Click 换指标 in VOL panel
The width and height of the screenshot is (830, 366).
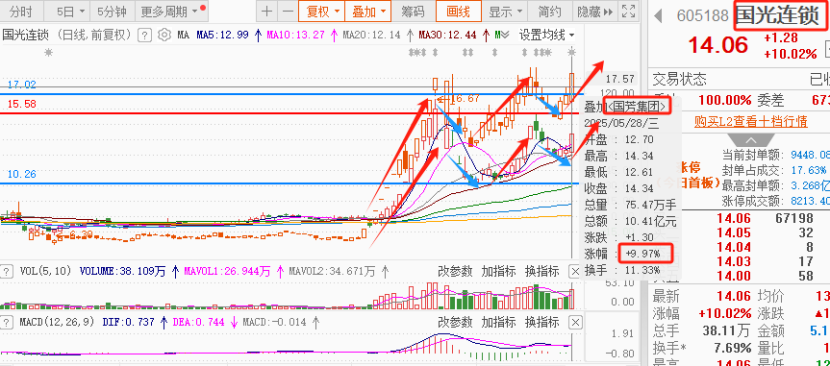(542, 272)
